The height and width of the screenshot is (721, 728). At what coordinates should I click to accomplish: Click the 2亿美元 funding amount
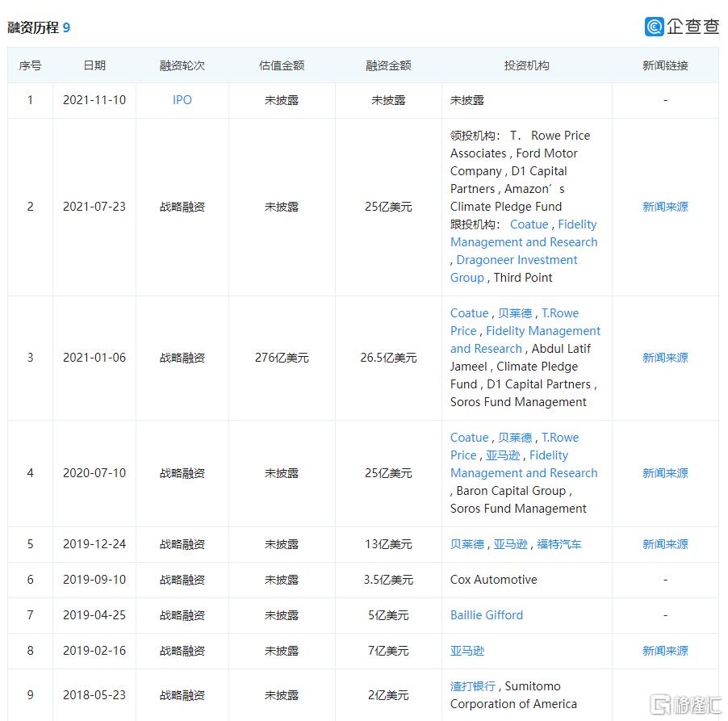point(388,695)
